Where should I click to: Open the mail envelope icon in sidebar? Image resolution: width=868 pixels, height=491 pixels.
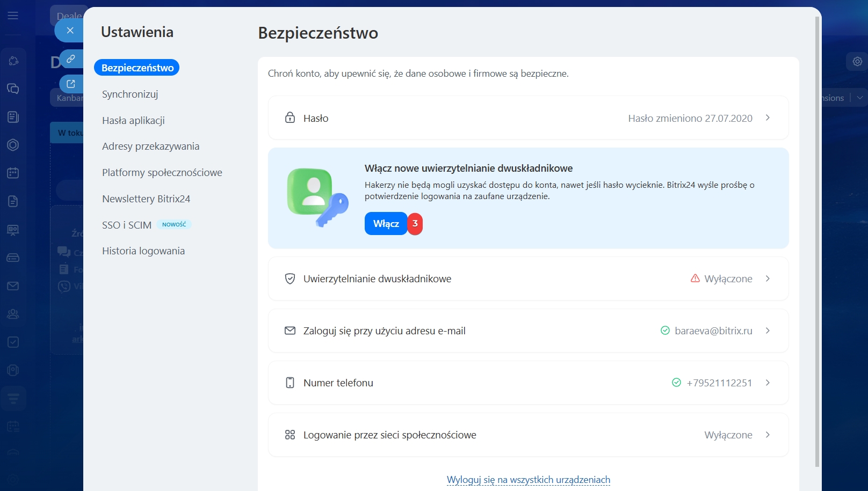pyautogui.click(x=13, y=286)
